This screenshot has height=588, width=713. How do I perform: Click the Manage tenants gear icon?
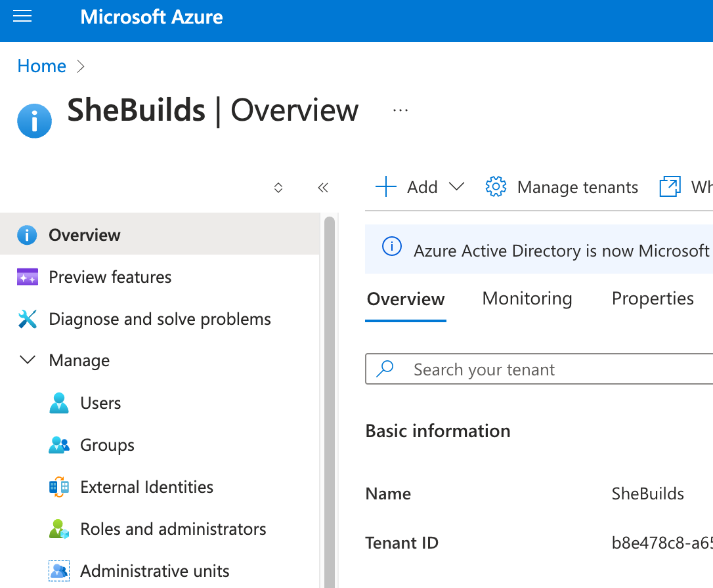(496, 187)
